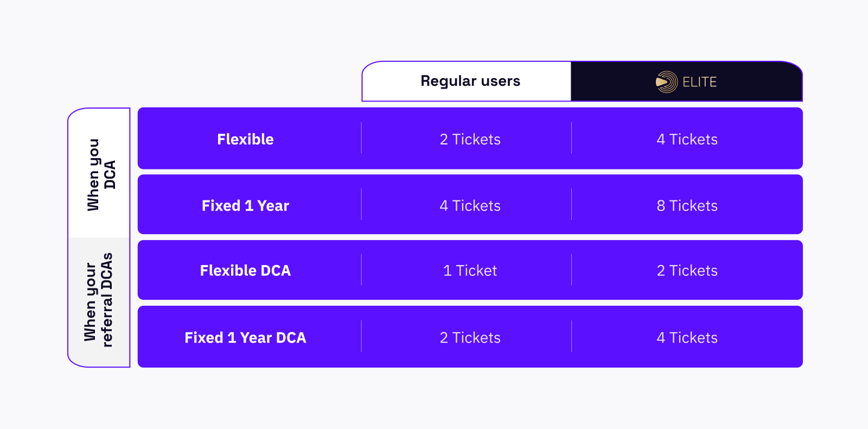
Task: Select the When you DCA side label
Action: pyautogui.click(x=101, y=175)
